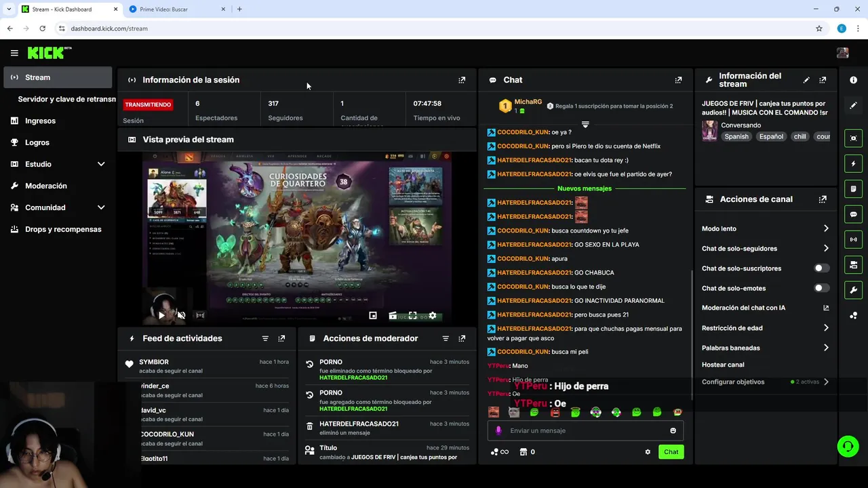Image resolution: width=868 pixels, height=488 pixels.
Task: Open Restricción de edad options chevron
Action: tap(826, 328)
